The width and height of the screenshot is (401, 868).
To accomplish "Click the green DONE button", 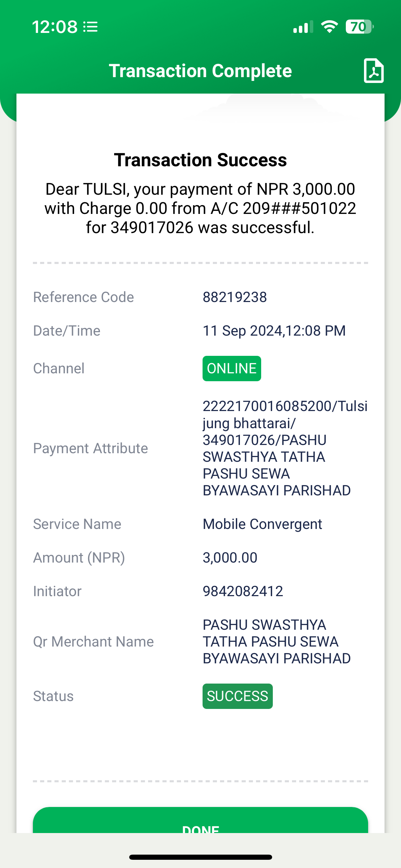I will click(200, 820).
